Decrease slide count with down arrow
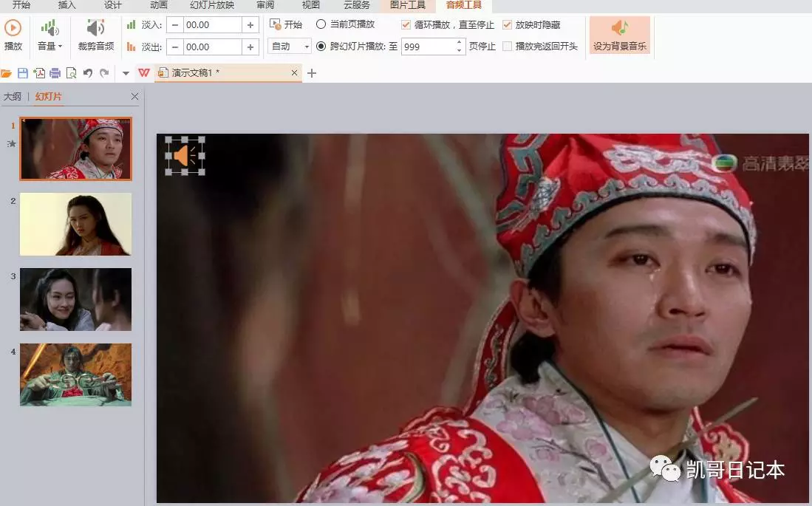The width and height of the screenshot is (812, 506). 460,50
